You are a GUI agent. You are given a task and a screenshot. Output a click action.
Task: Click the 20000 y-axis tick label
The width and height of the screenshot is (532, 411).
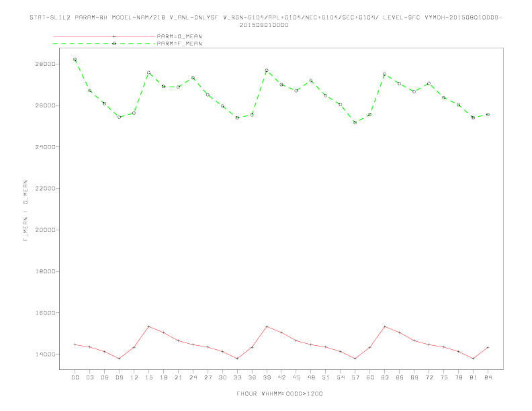46,230
